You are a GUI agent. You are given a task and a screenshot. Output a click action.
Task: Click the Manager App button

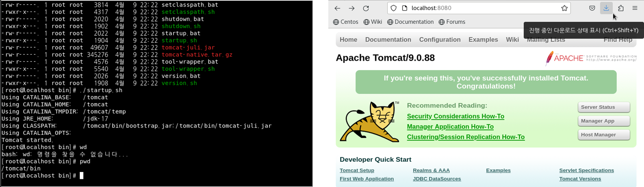pos(604,121)
